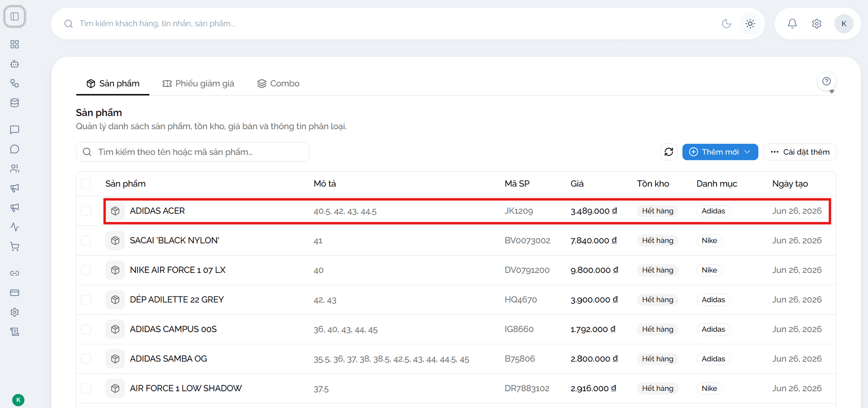Viewport: 868px width, 408px height.
Task: Click product code BV0073002
Action: [527, 240]
